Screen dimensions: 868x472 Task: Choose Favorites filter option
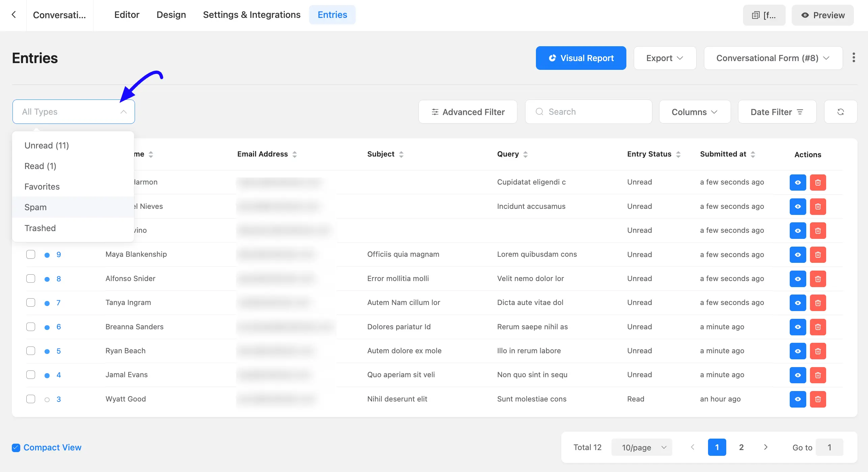pyautogui.click(x=73, y=187)
